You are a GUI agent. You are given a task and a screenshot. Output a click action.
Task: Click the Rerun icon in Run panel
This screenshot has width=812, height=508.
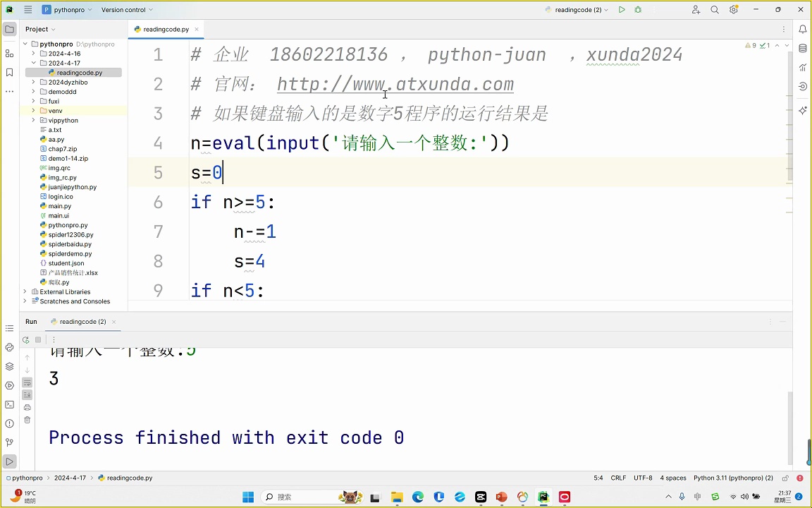point(26,340)
